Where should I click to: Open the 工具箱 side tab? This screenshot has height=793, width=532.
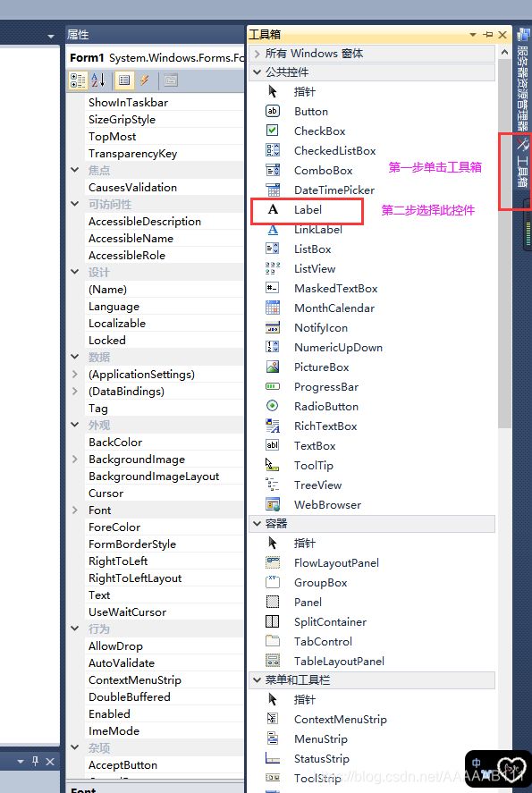(x=522, y=164)
